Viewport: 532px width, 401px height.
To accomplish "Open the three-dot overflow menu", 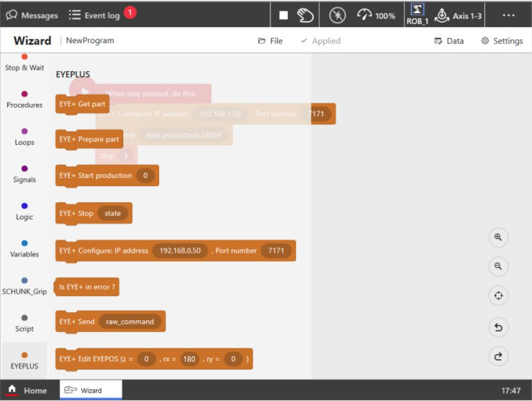I will point(508,15).
